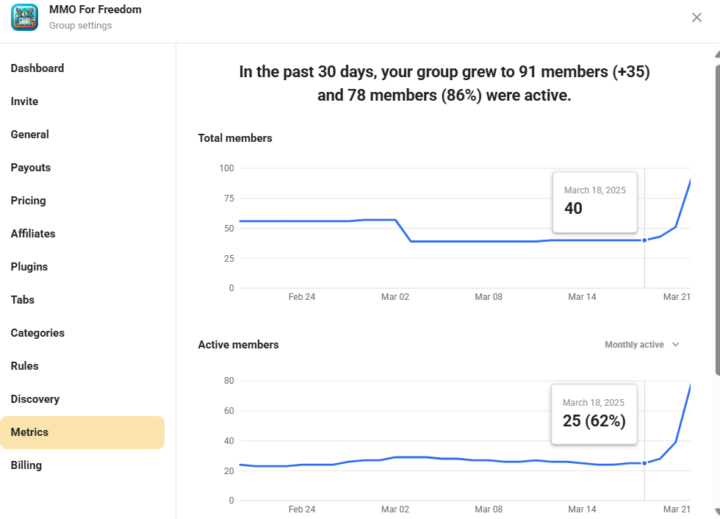Click the Group settings subtitle

tap(80, 26)
